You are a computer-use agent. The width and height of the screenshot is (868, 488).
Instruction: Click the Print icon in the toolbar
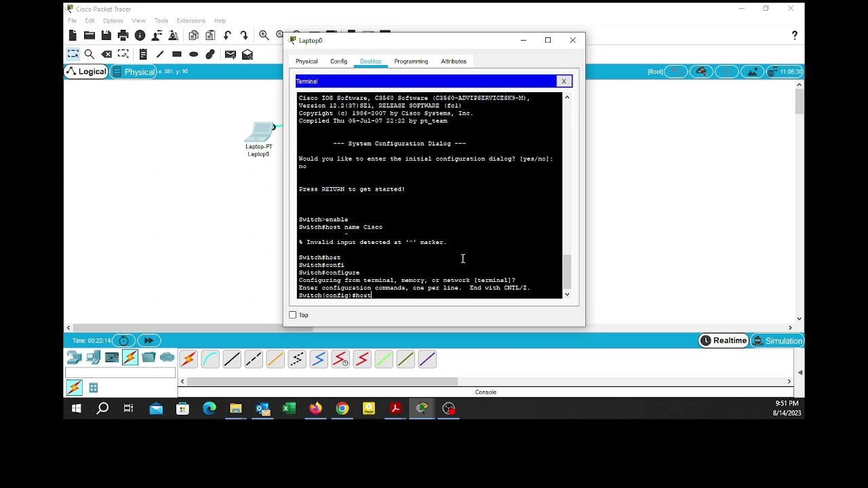coord(123,35)
